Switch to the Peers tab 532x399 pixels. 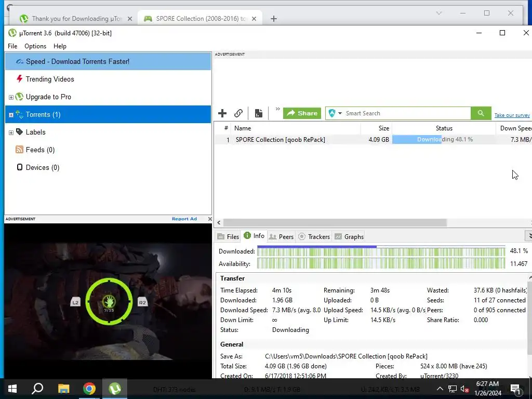pyautogui.click(x=281, y=237)
